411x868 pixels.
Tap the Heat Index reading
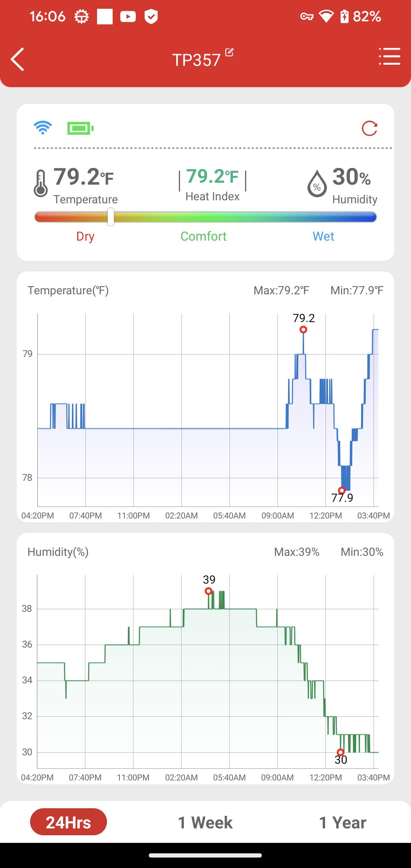click(212, 185)
